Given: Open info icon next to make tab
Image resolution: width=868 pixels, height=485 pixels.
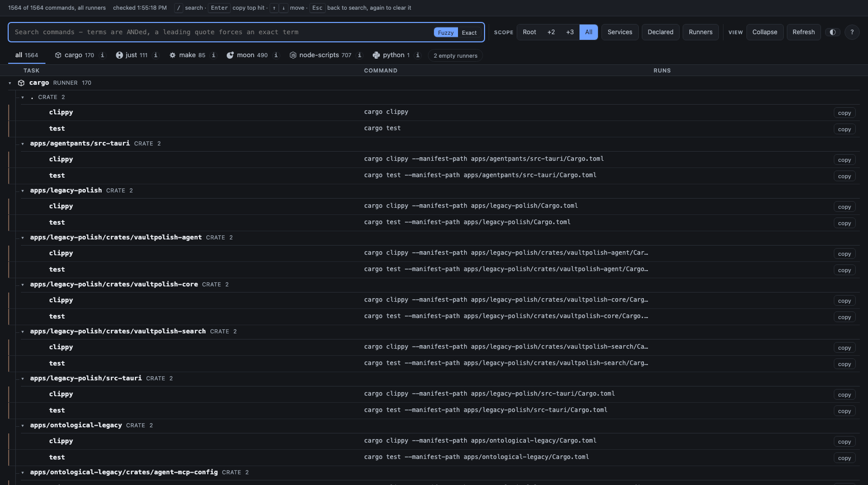Looking at the screenshot, I should (213, 55).
